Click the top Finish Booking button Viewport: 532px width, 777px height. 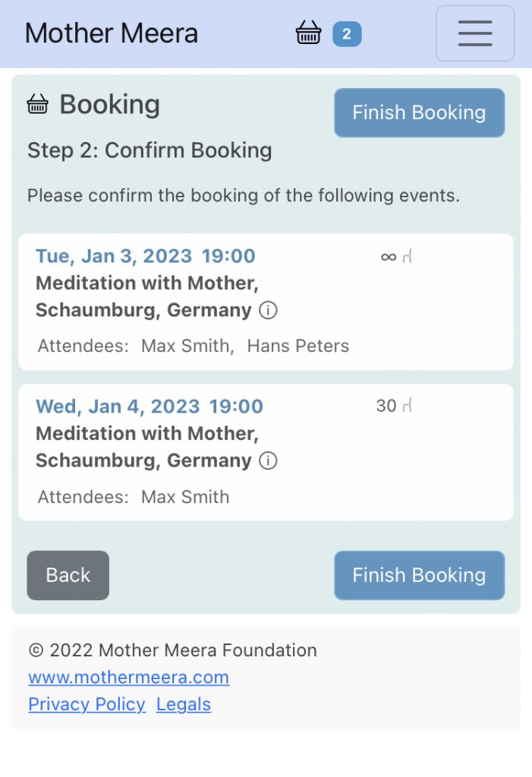pos(419,112)
